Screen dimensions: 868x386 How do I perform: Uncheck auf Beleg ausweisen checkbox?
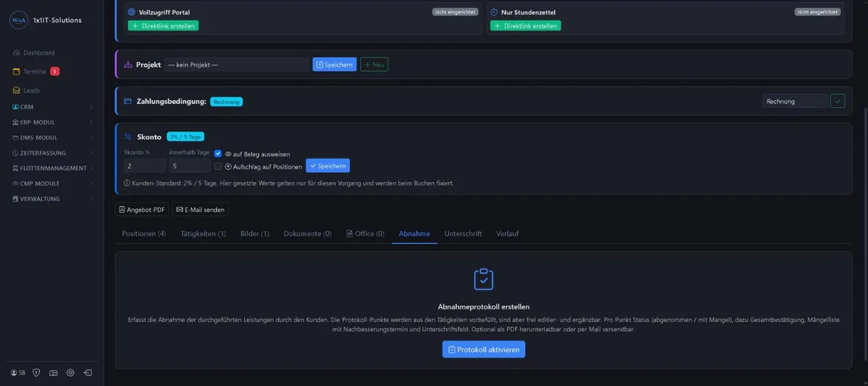[218, 154]
